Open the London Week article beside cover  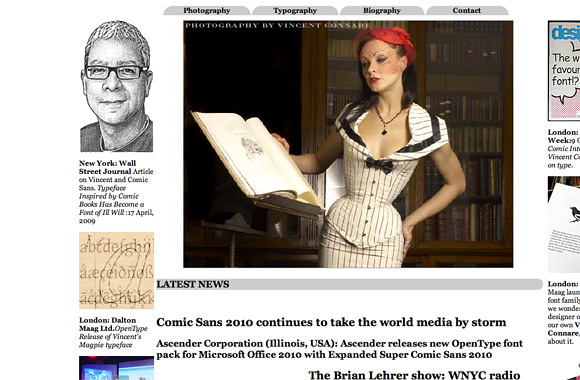[x=564, y=149]
